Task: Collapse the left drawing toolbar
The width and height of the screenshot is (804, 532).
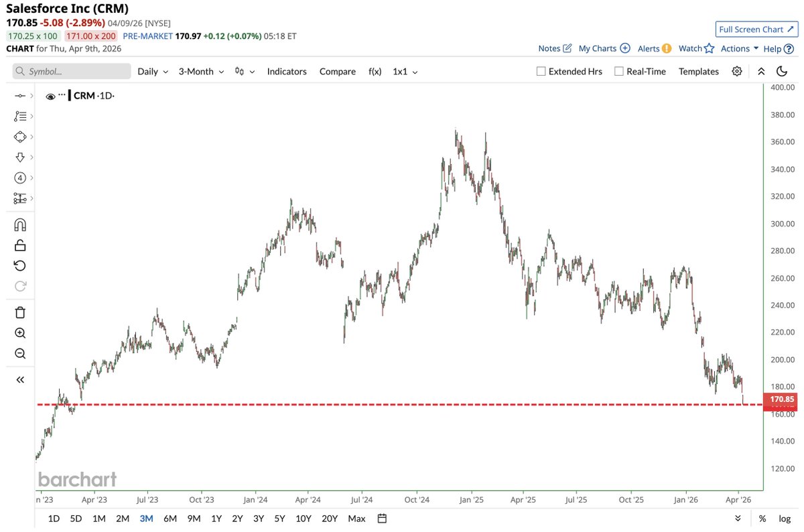Action: pos(19,379)
